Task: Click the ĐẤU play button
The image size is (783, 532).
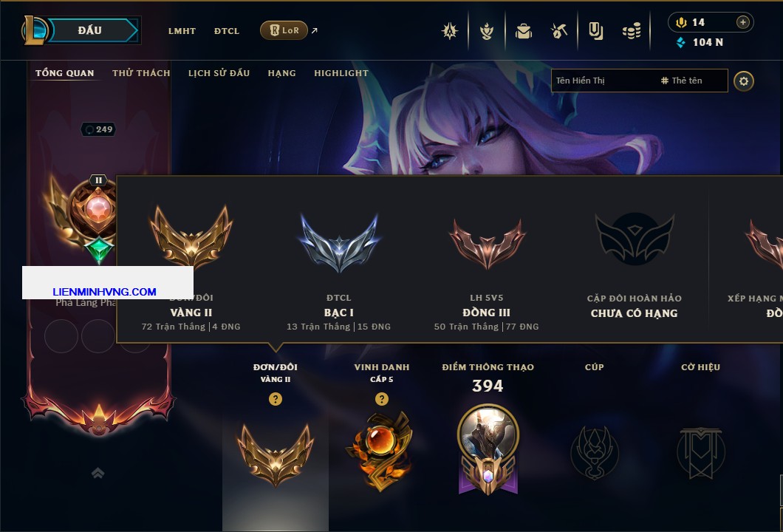Action: (93, 30)
